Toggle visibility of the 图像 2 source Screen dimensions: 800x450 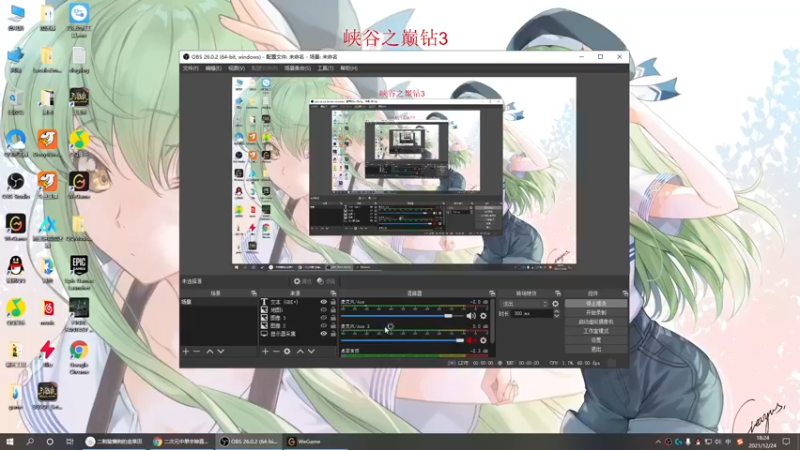pyautogui.click(x=323, y=326)
